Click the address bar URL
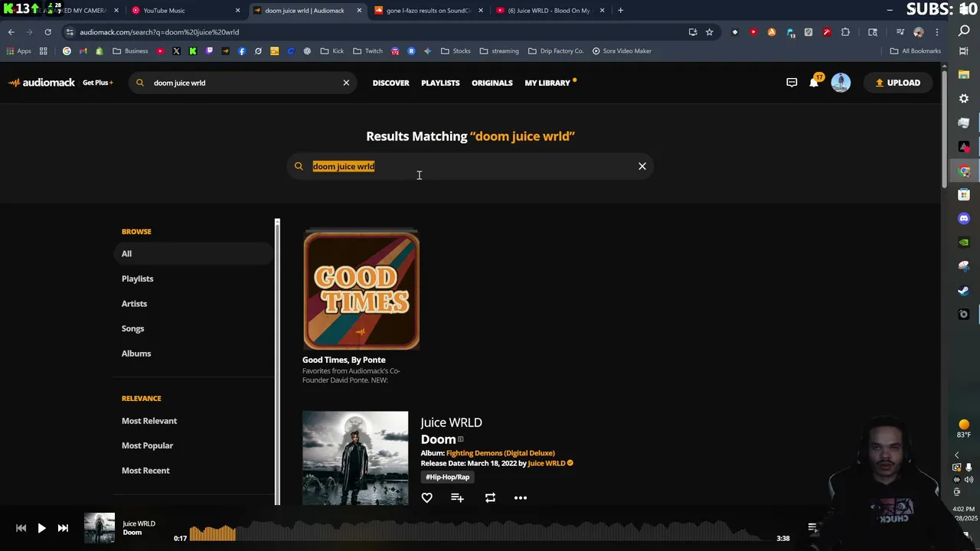980x551 pixels. coord(159,32)
